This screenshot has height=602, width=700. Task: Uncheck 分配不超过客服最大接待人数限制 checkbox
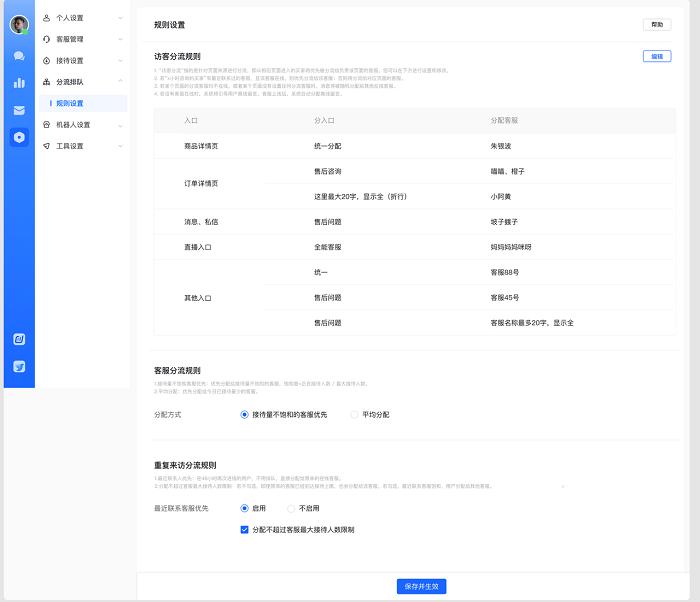tap(245, 530)
